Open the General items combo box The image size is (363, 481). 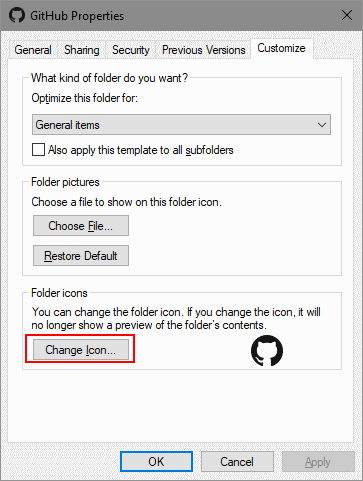[181, 125]
